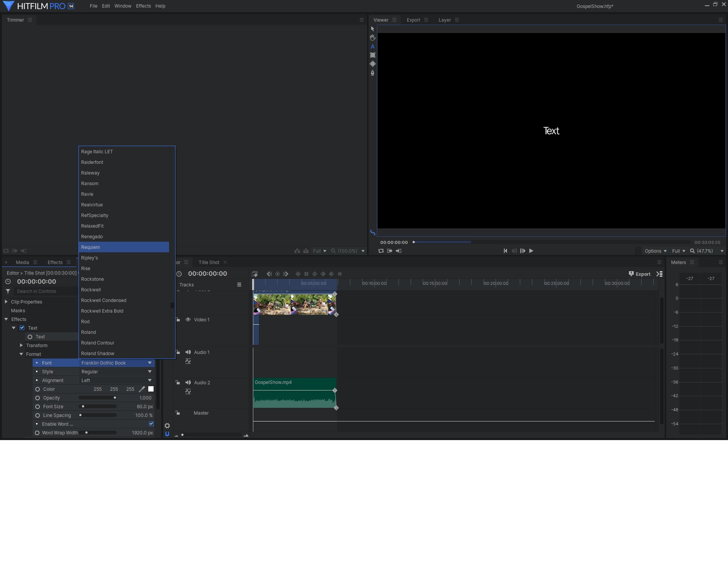Viewport: 728px width, 574px height.
Task: Click the white Color swatch
Action: click(151, 389)
